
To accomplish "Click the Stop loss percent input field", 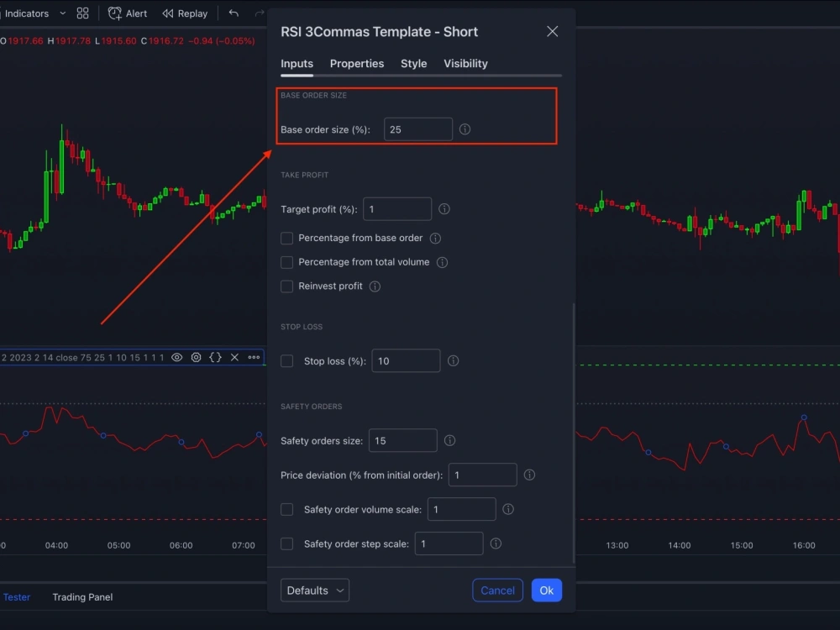I will pos(406,361).
